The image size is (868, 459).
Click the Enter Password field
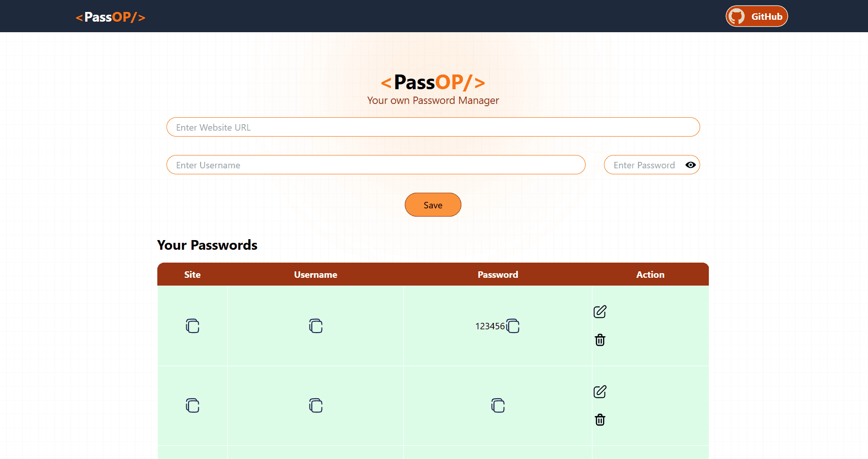pyautogui.click(x=649, y=165)
